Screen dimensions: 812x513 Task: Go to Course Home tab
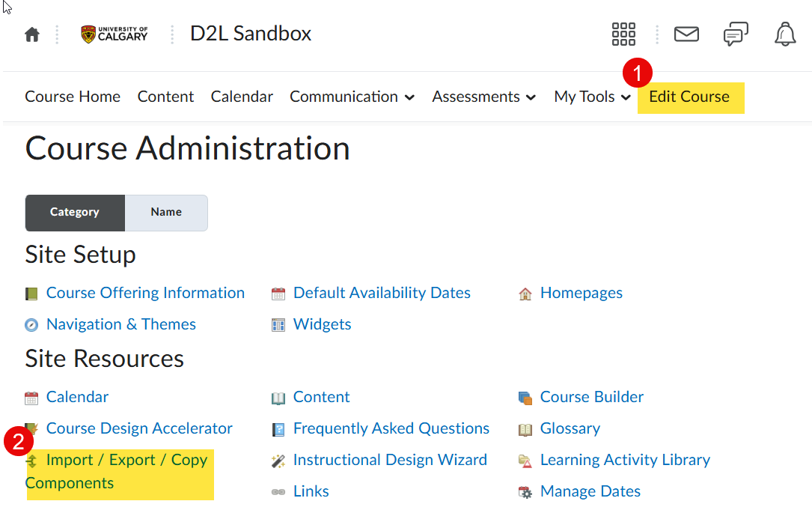click(73, 97)
